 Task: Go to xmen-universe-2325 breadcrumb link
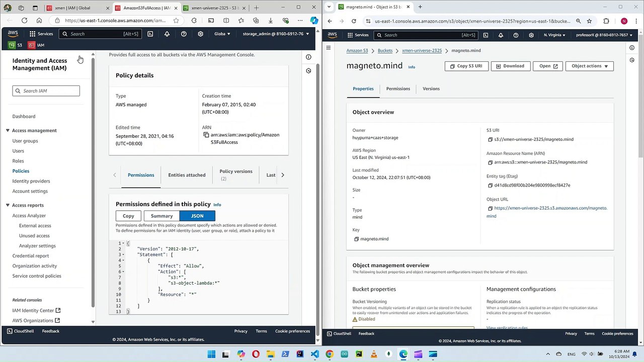422,51
